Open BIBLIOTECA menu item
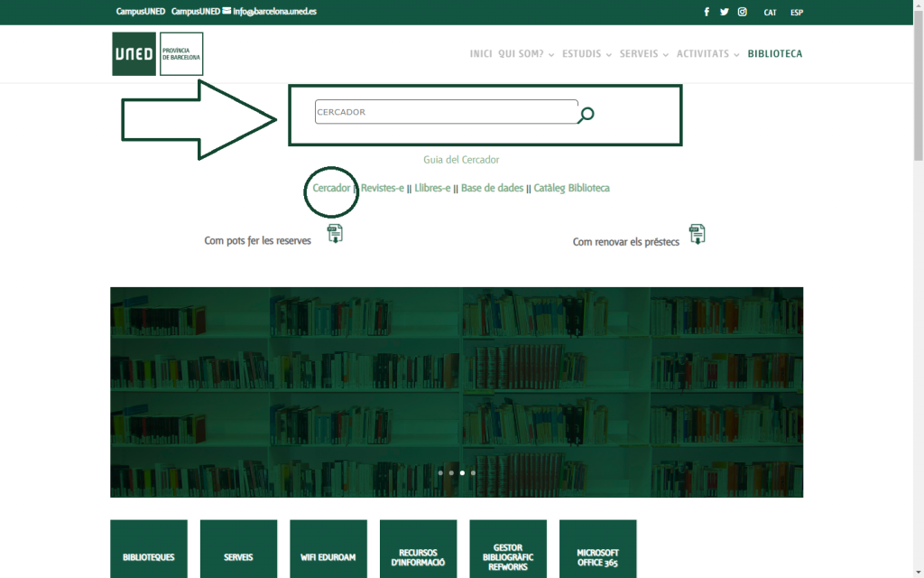Image resolution: width=924 pixels, height=578 pixels. point(775,53)
